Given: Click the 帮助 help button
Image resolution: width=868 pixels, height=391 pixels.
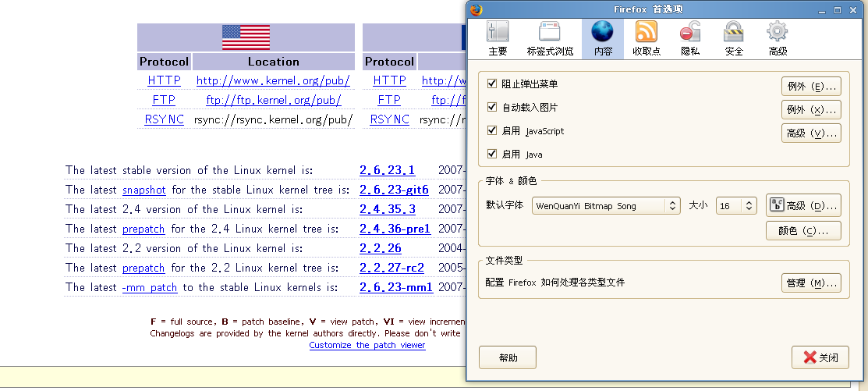Looking at the screenshot, I should (508, 357).
